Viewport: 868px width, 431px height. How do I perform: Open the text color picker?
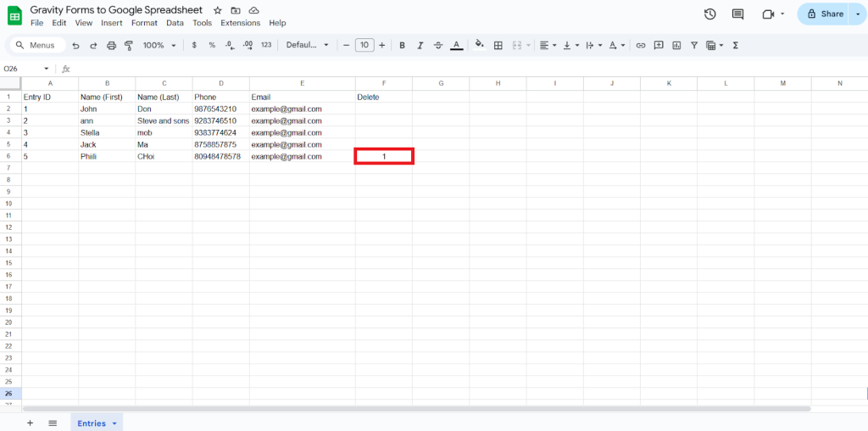456,46
